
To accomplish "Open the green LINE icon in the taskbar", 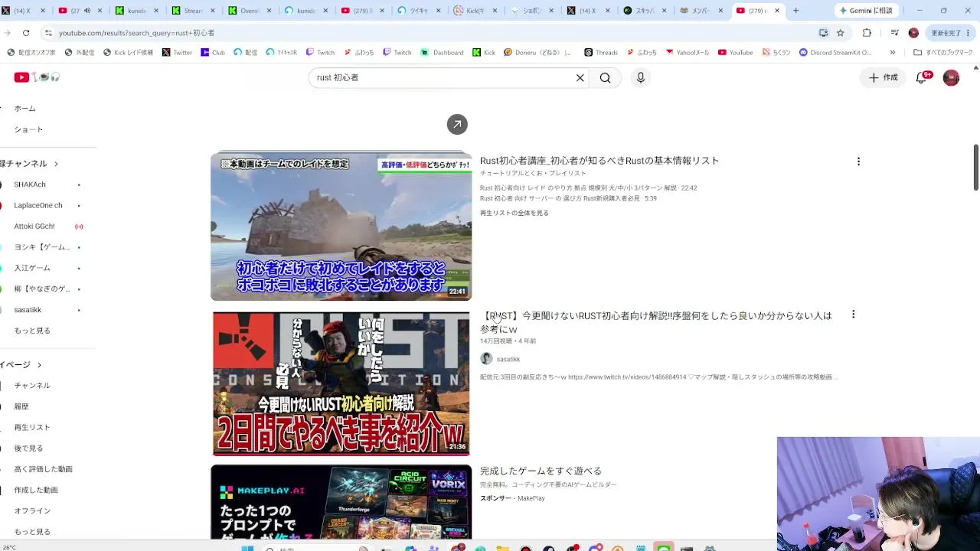I will [x=663, y=548].
